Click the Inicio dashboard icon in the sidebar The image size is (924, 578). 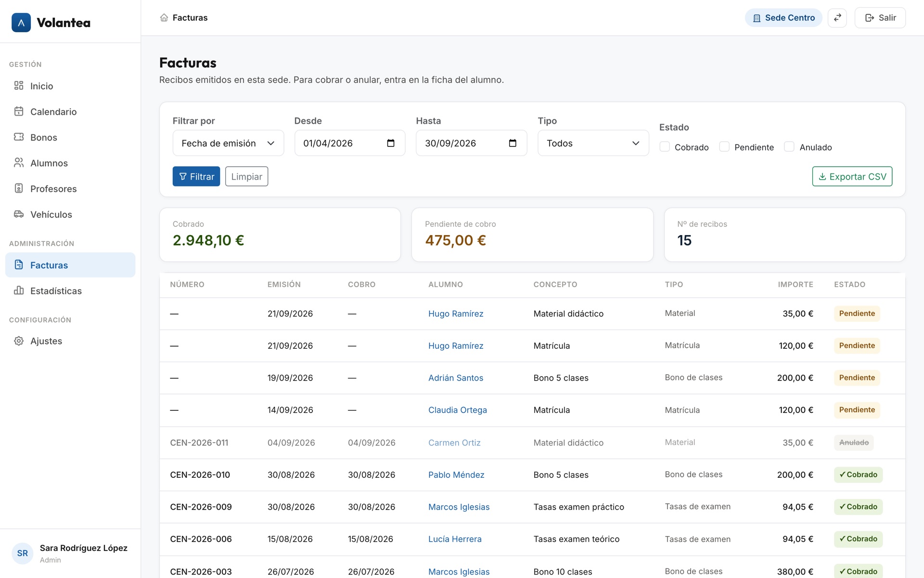(19, 86)
